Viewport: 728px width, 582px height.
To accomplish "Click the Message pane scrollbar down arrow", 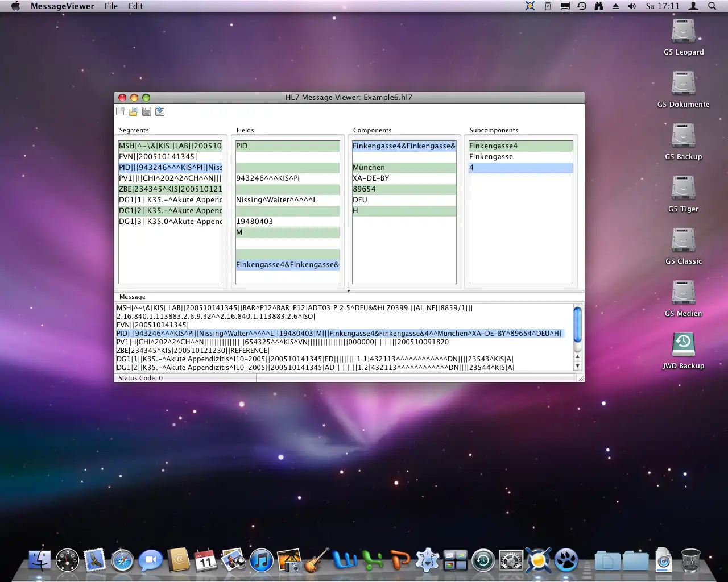I will tap(578, 366).
